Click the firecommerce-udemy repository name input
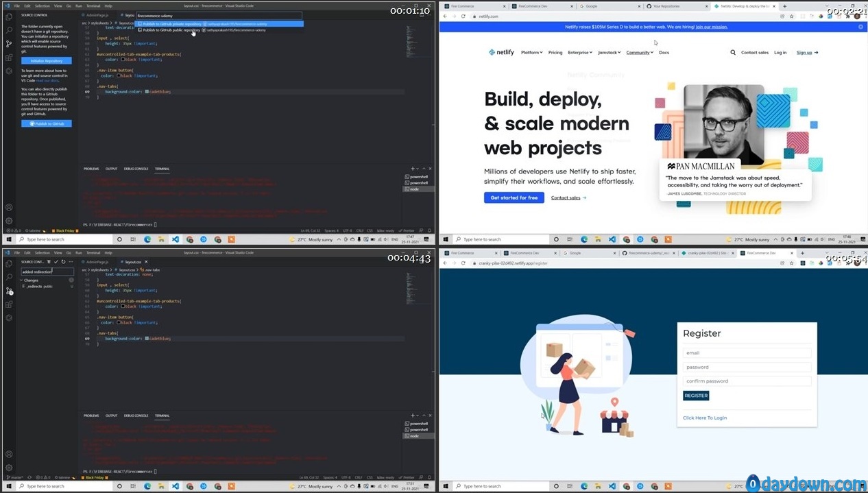Screen dimensions: 868x493 tap(219, 15)
